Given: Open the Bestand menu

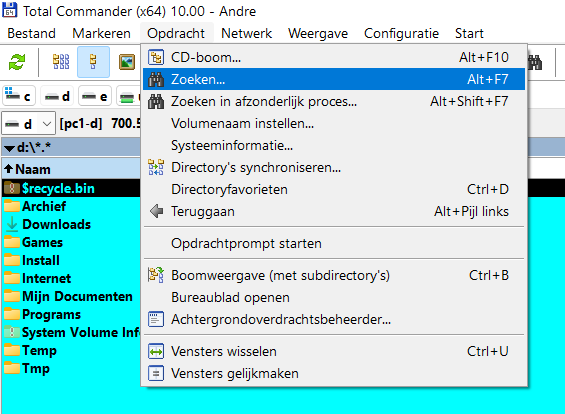Looking at the screenshot, I should click(x=32, y=34).
